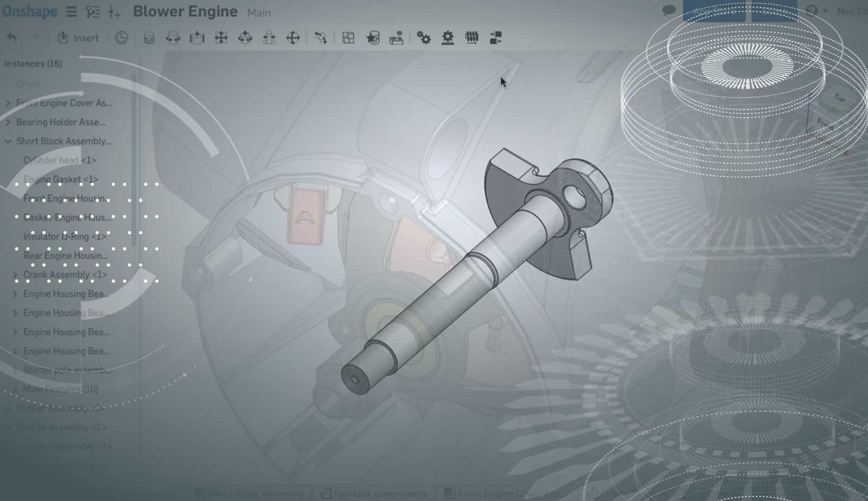Click the Top face of view cube
The width and height of the screenshot is (868, 501).
point(839,98)
